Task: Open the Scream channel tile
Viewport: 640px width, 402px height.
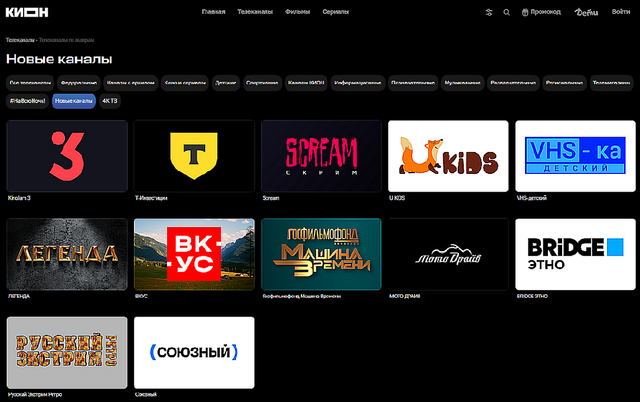Action: click(x=321, y=156)
